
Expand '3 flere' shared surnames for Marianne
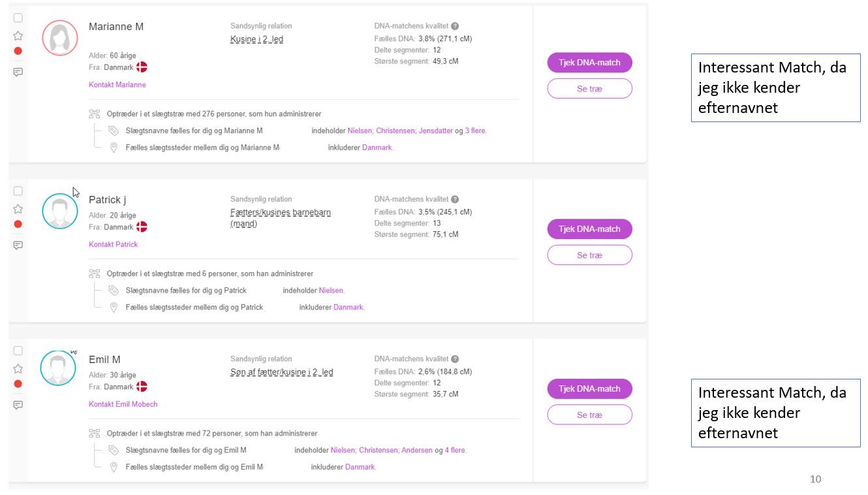[x=475, y=131]
